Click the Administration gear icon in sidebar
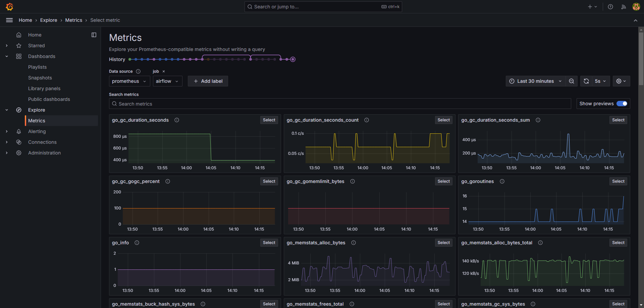The height and width of the screenshot is (308, 644). 19,153
